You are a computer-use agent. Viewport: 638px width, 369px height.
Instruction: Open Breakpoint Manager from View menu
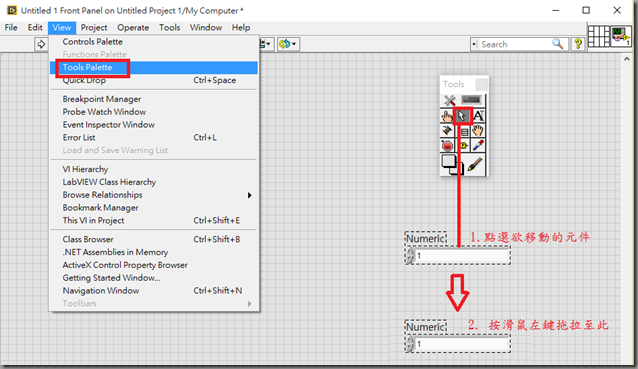point(154,99)
